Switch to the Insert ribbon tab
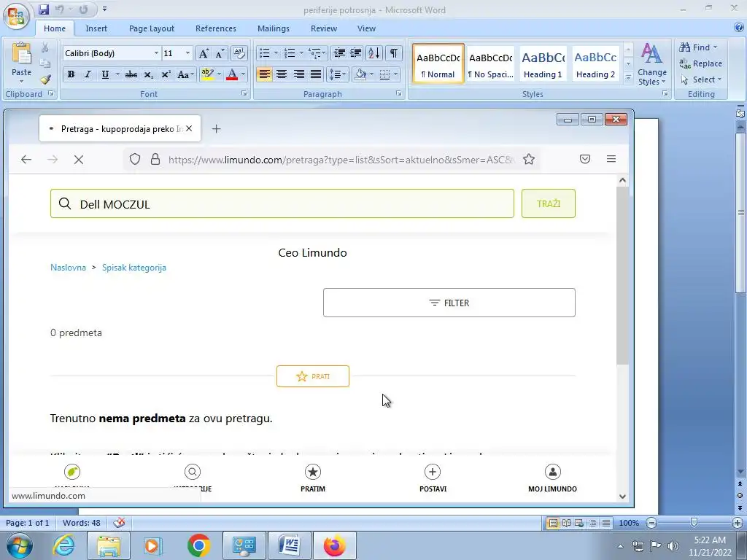Viewport: 747px width, 560px height. click(96, 28)
